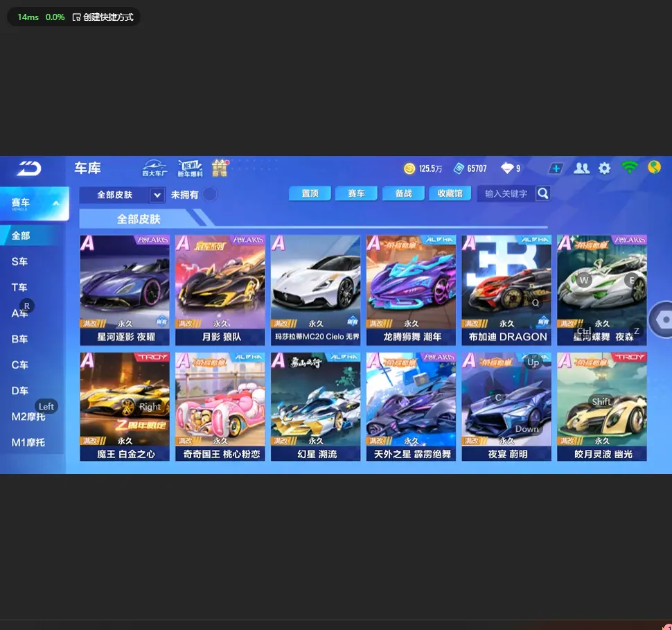Click the green Wi-Fi signal icon
Image resolution: width=672 pixels, height=630 pixels.
tap(629, 167)
